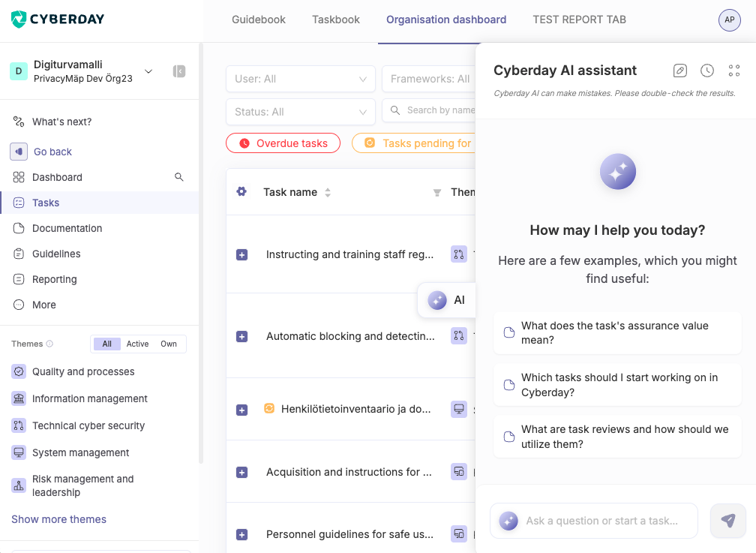Click the Cyberday logo
Viewport: 756px width, 553px height.
(x=57, y=20)
